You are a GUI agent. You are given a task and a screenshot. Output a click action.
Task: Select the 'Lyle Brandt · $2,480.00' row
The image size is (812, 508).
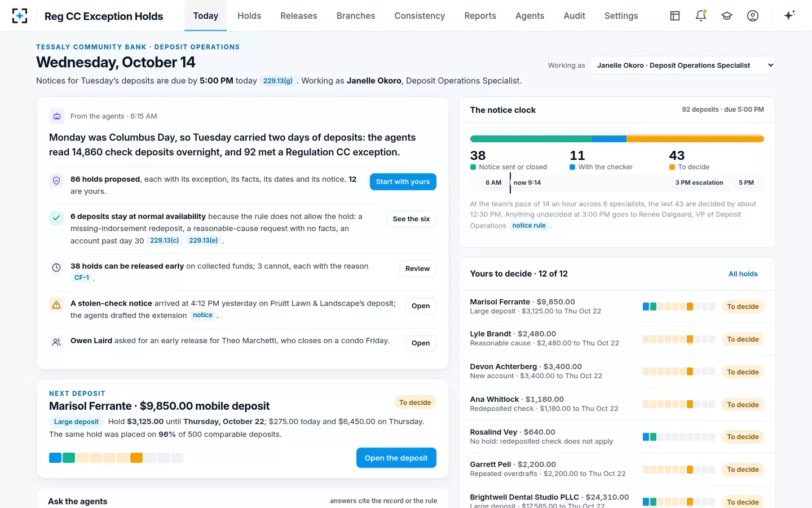click(x=617, y=339)
